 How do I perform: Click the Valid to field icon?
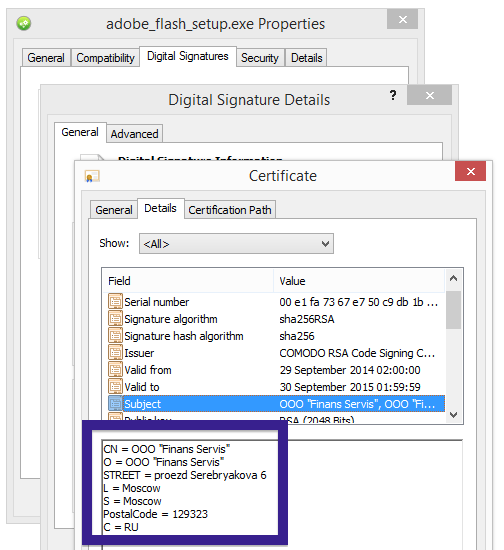click(x=115, y=387)
